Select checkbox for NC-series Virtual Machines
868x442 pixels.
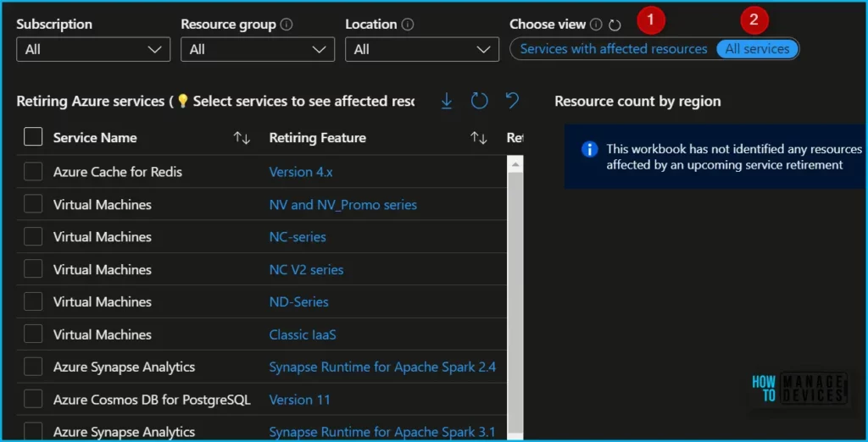[33, 237]
